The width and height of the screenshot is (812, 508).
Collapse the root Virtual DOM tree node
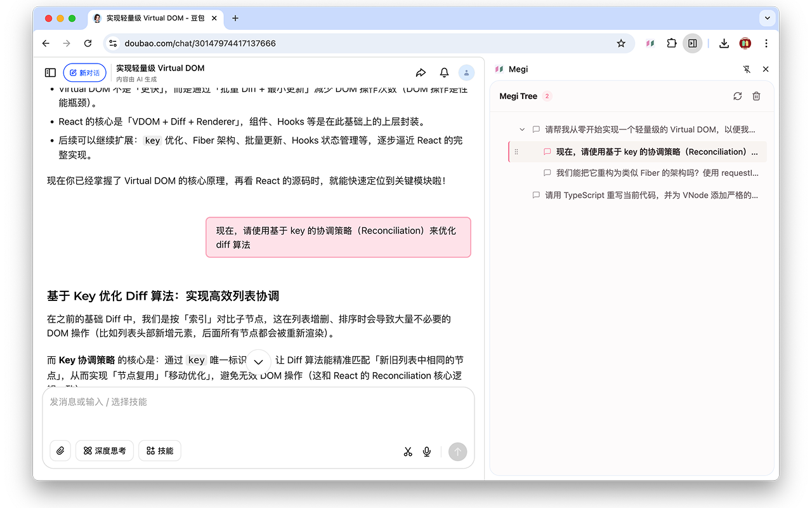point(522,130)
